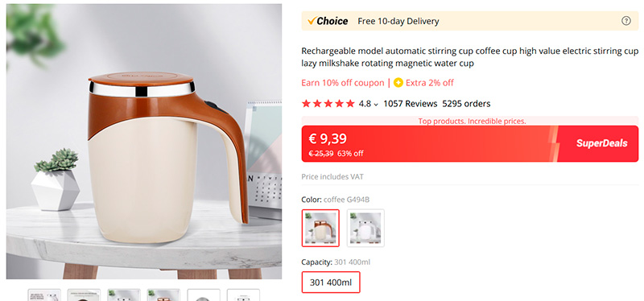This screenshot has height=301, width=644.
Task: Select the fourth thumbnail with coffee cup
Action: 163,295
